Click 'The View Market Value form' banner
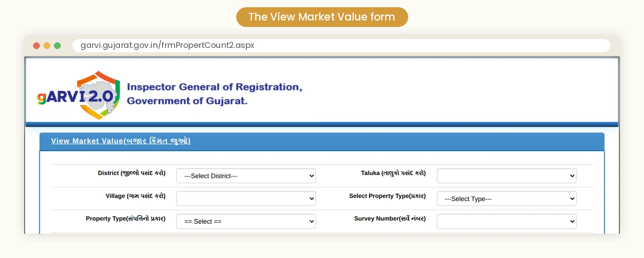Screen dimensions: 644x258 point(322,17)
